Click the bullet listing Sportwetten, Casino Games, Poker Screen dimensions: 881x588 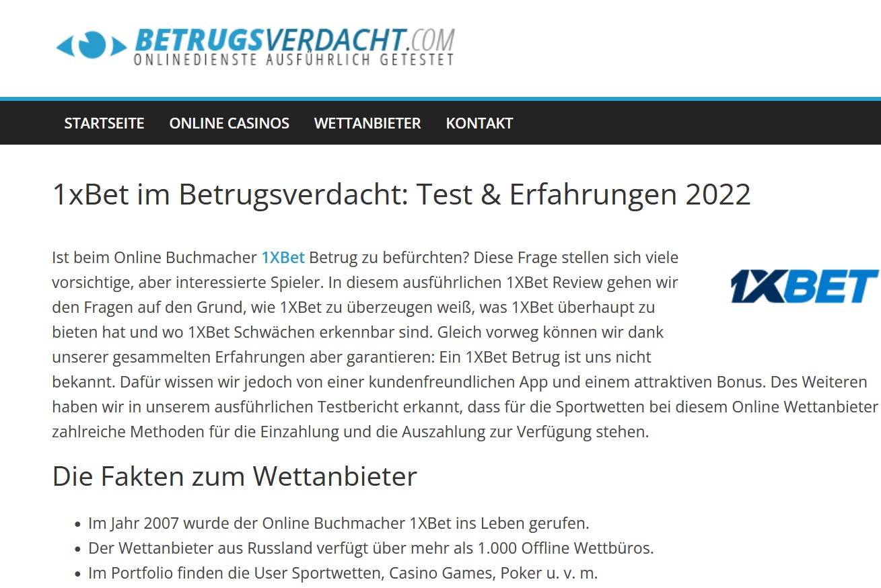click(343, 573)
